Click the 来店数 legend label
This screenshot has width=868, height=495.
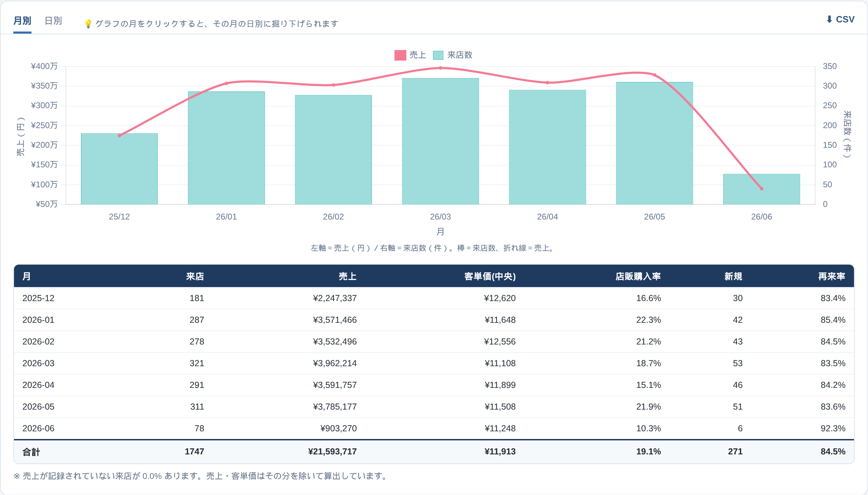pyautogui.click(x=460, y=55)
